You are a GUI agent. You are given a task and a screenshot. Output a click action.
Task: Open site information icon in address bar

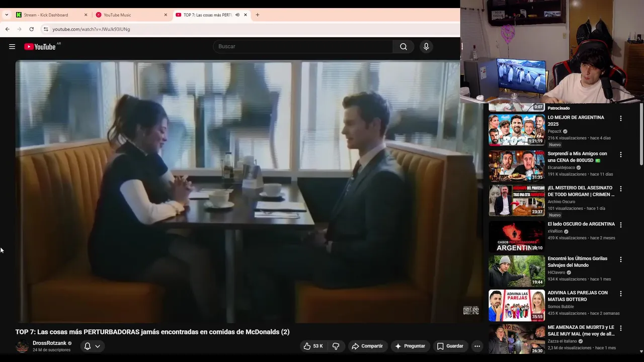(x=46, y=29)
